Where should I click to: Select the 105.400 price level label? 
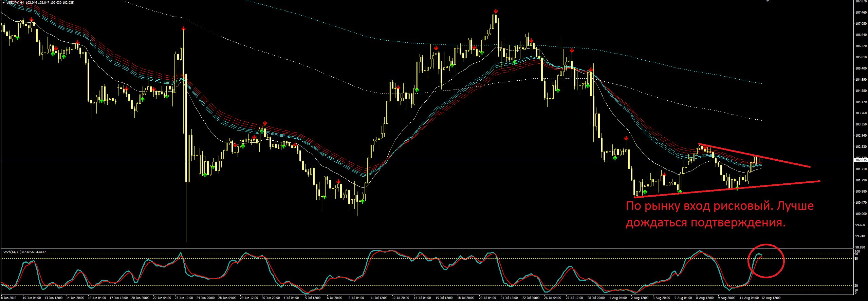pos(861,68)
